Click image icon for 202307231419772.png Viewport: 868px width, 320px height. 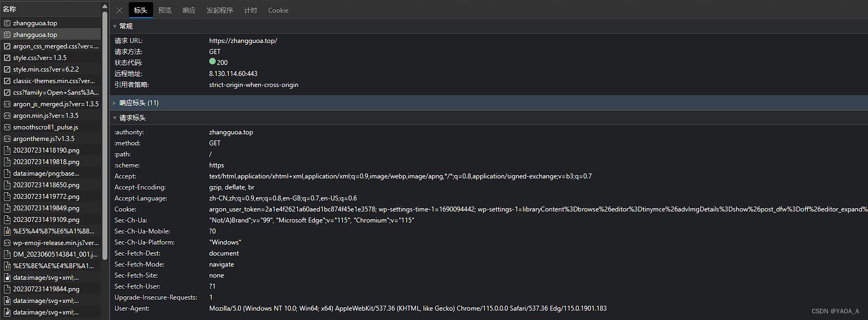click(x=7, y=197)
